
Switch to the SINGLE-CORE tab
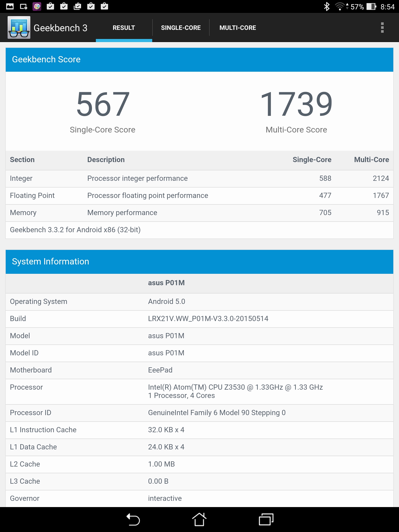181,28
